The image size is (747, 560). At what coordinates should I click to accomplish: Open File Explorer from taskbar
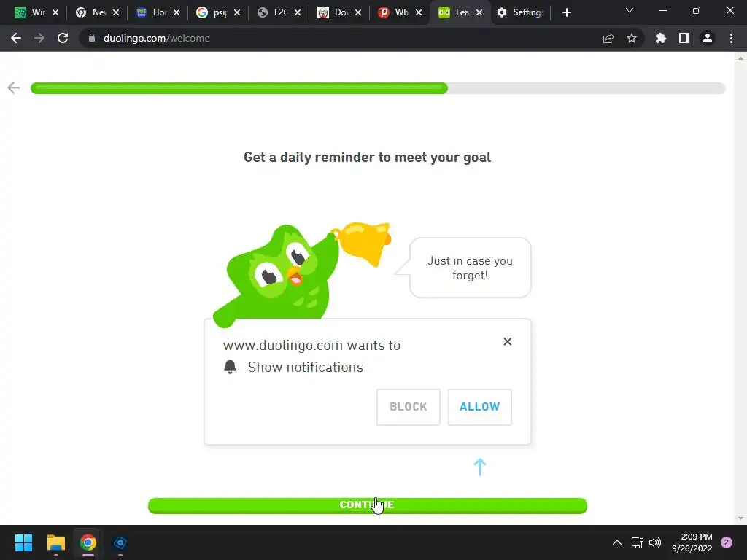(x=56, y=542)
